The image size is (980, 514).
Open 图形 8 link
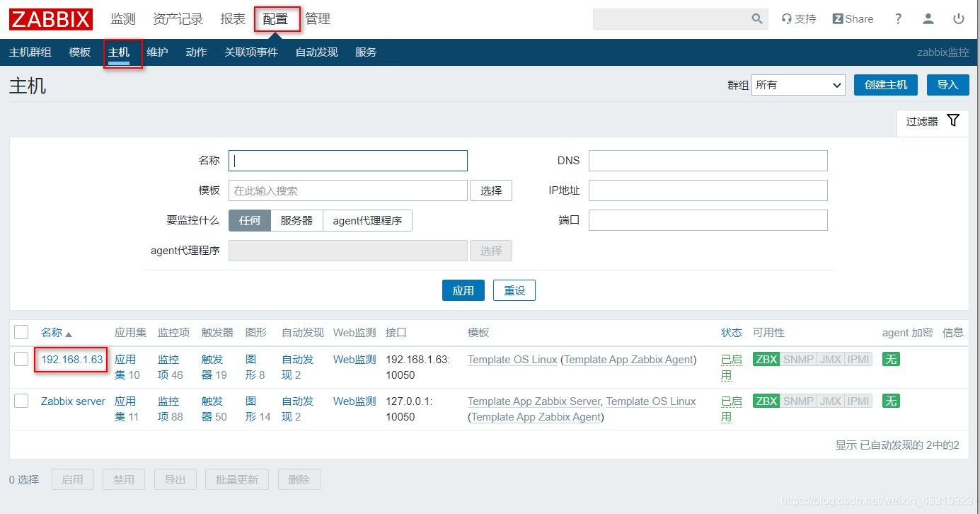tap(255, 367)
